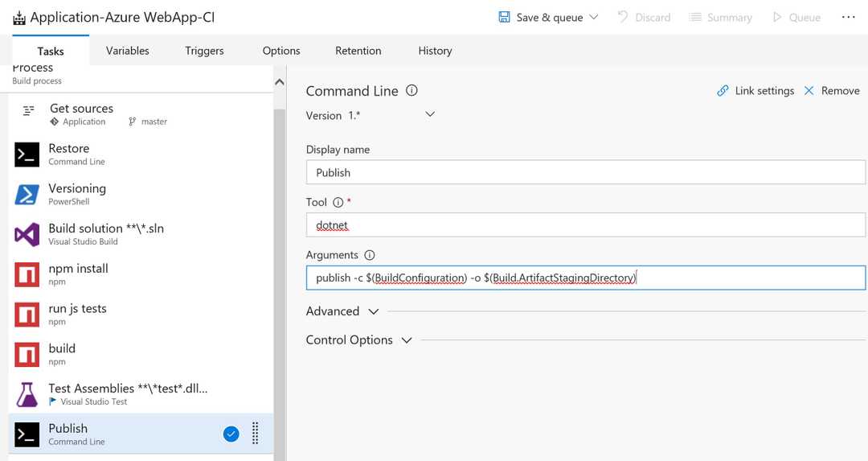Click the Visual Studio Build solution icon
The image size is (868, 461).
[x=27, y=235]
